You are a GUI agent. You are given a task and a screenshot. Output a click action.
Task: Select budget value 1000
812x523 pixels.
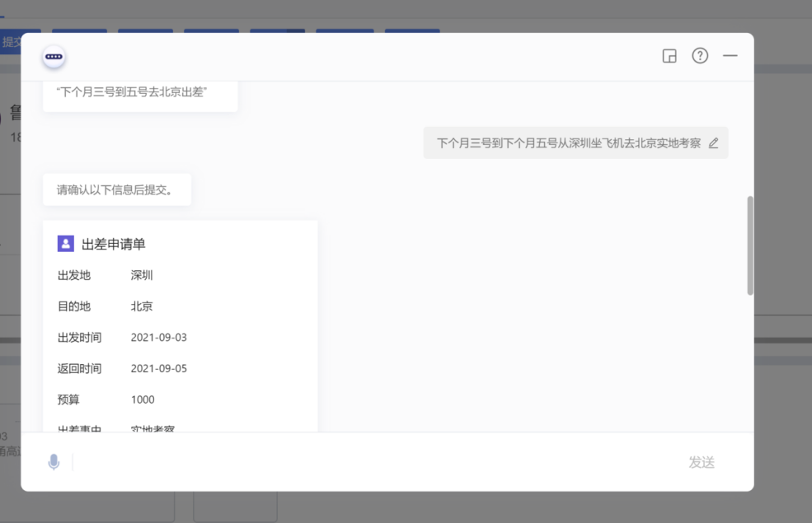click(x=143, y=399)
